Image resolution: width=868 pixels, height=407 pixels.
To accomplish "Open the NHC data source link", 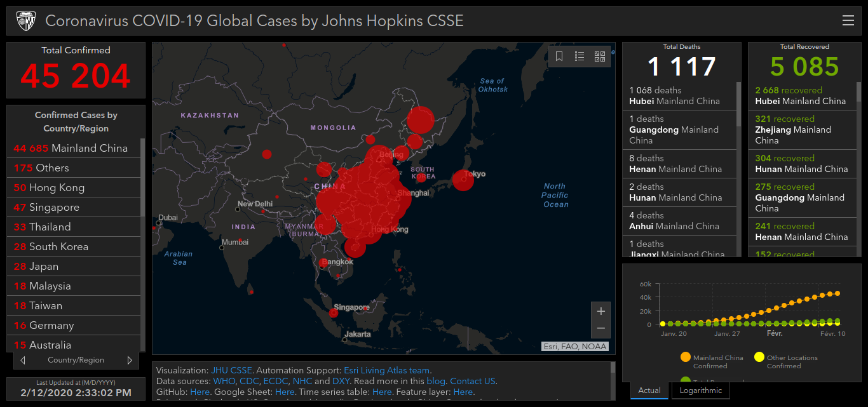I will coord(302,381).
